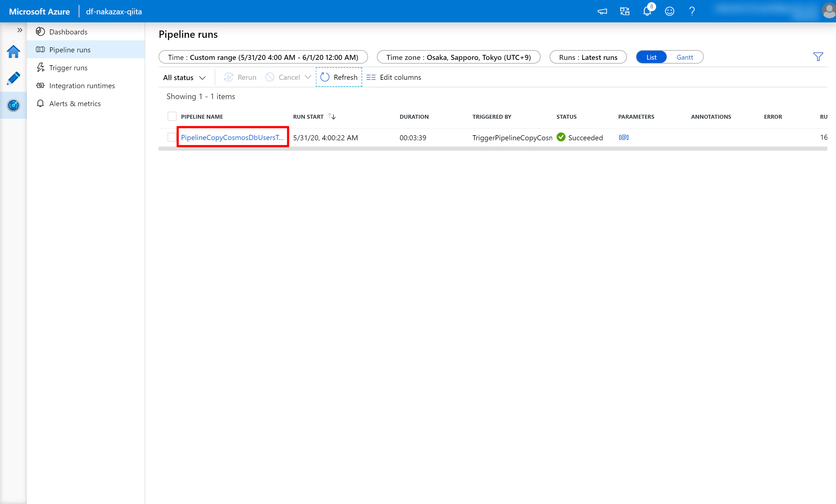Open the help question mark icon
The image size is (836, 504).
(692, 11)
